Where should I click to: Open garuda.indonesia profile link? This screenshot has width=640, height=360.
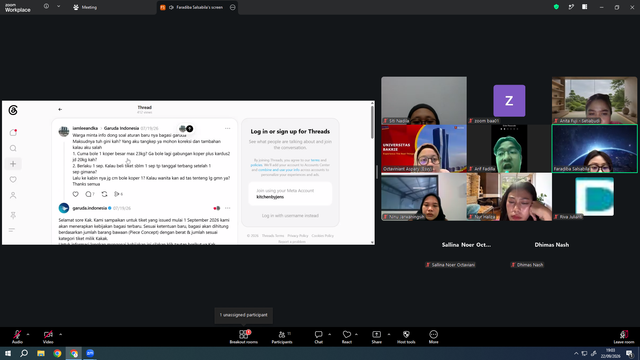point(89,208)
